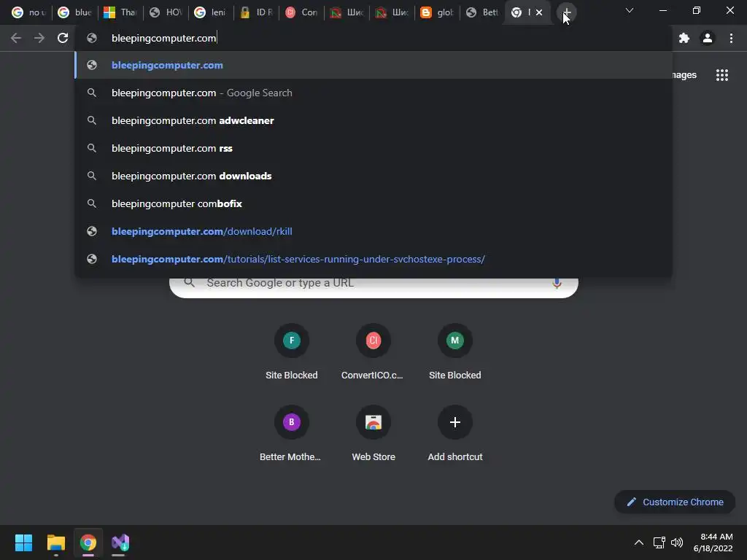The height and width of the screenshot is (560, 747).
Task: Switch to the 'HOV' tab
Action: pyautogui.click(x=166, y=12)
